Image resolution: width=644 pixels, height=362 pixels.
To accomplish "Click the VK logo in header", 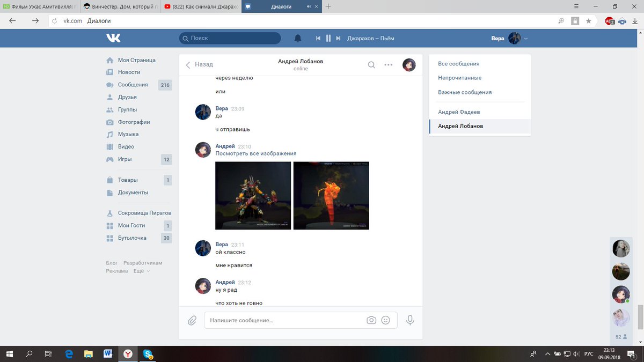I will tap(113, 38).
